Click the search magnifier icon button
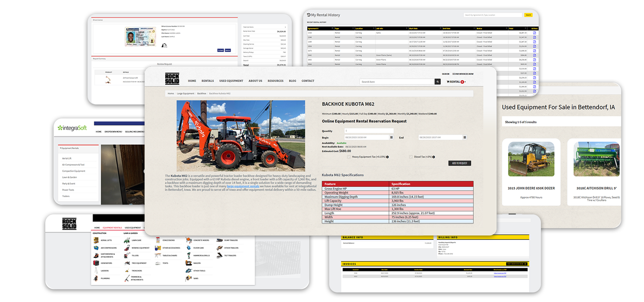This screenshot has width=644, height=302. pyautogui.click(x=437, y=82)
